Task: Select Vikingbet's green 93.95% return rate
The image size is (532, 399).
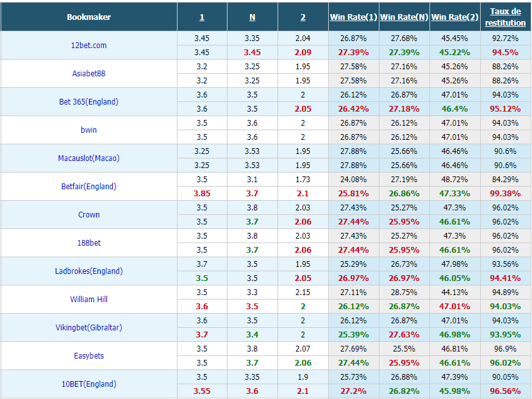Action: click(506, 334)
